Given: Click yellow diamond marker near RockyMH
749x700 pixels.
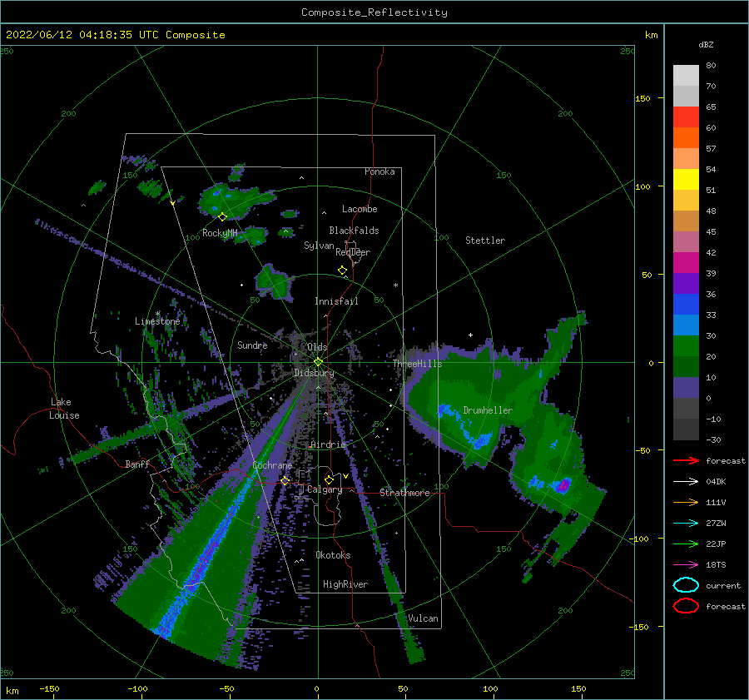Looking at the screenshot, I should click(x=222, y=217).
